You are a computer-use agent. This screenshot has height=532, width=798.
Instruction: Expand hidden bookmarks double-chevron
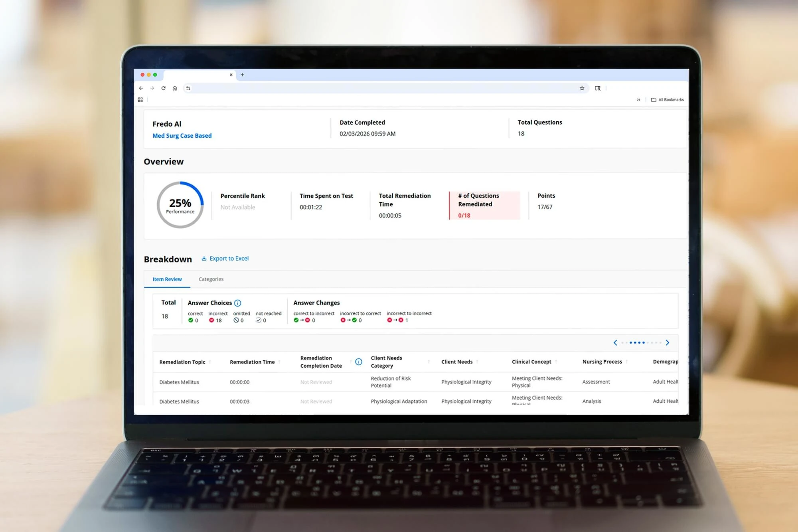[638, 100]
